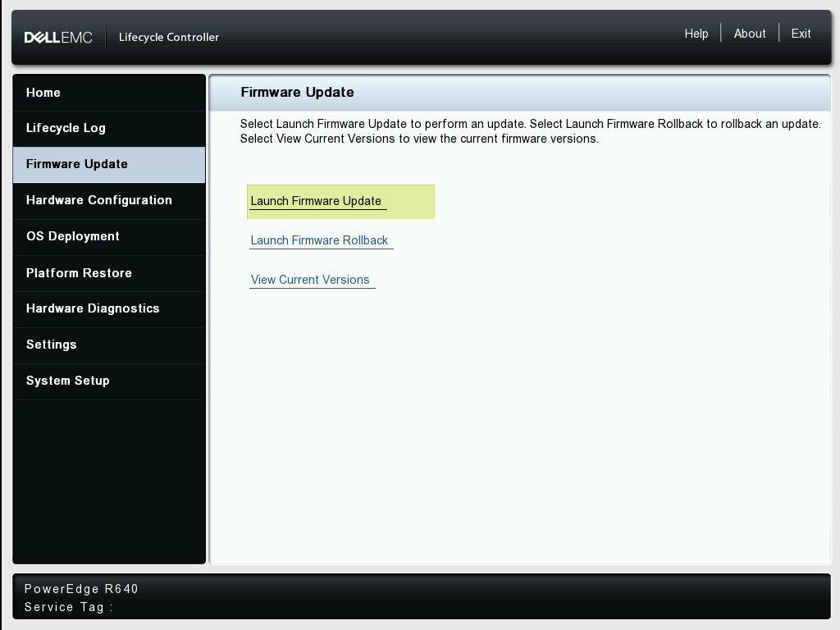Open the Settings section
Viewport: 840px width, 630px height.
(51, 345)
